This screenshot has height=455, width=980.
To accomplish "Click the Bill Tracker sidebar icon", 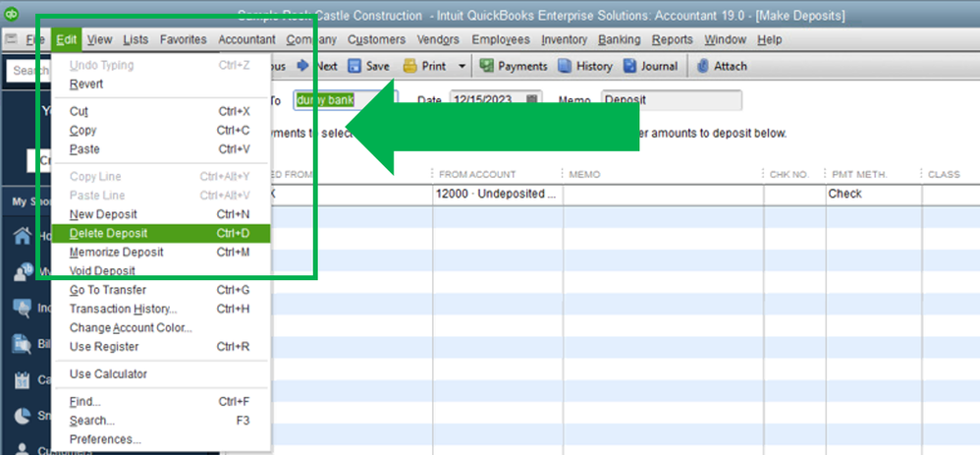I will point(23,344).
